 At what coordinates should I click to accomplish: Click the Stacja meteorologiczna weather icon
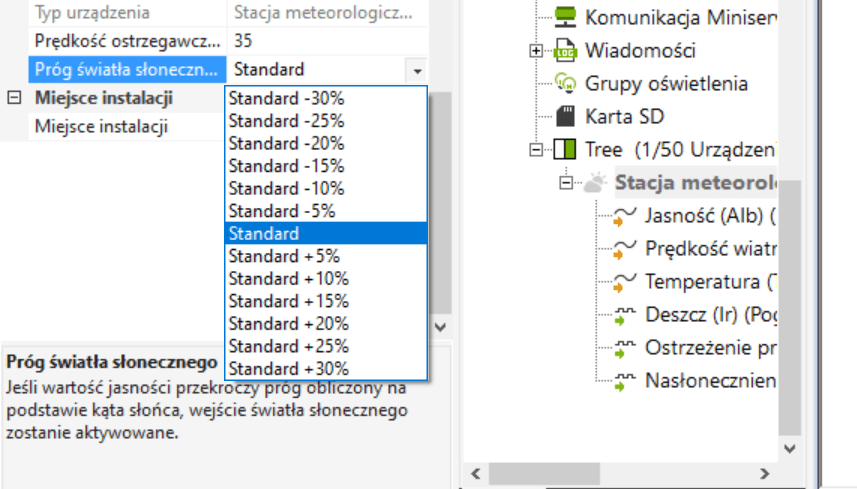595,183
